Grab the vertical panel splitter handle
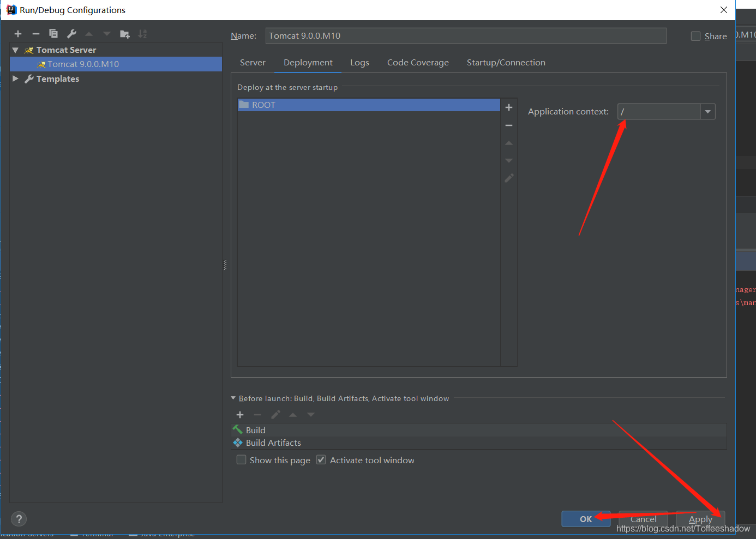This screenshot has width=756, height=539. [225, 265]
